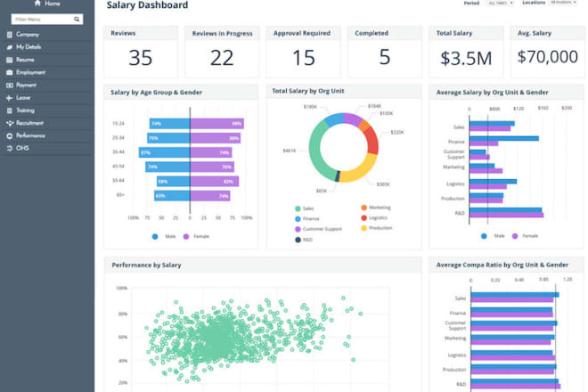Click the search magnifier icon
The image size is (588, 392).
coord(77,19)
